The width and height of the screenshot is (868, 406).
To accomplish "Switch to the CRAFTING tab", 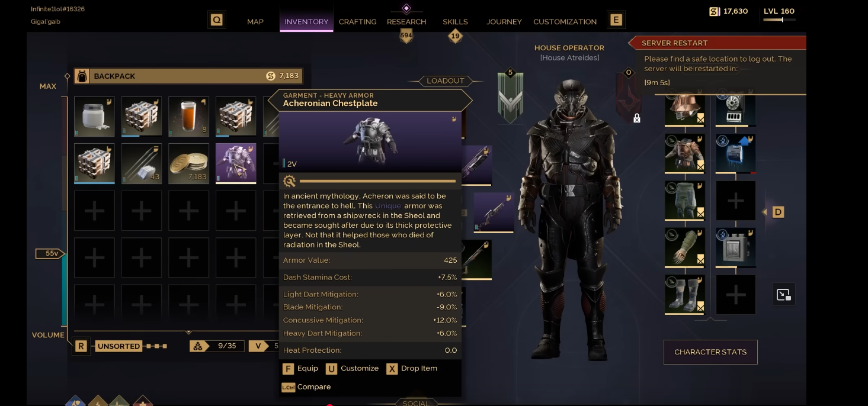I will click(357, 22).
